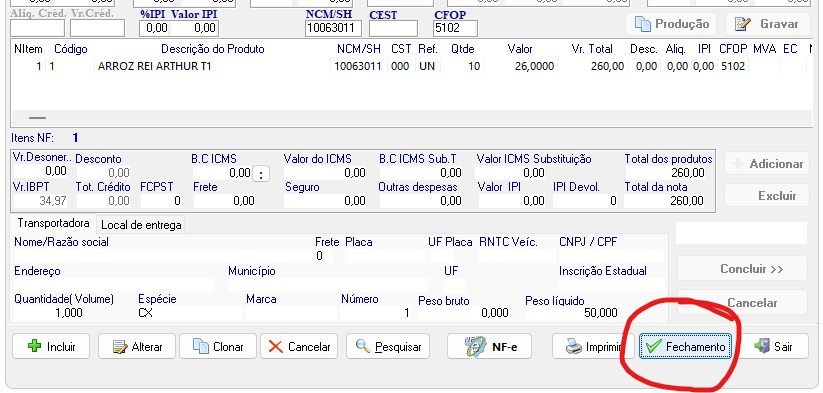Click the Excluir button
Screen dimensions: 823x393
coord(767,196)
